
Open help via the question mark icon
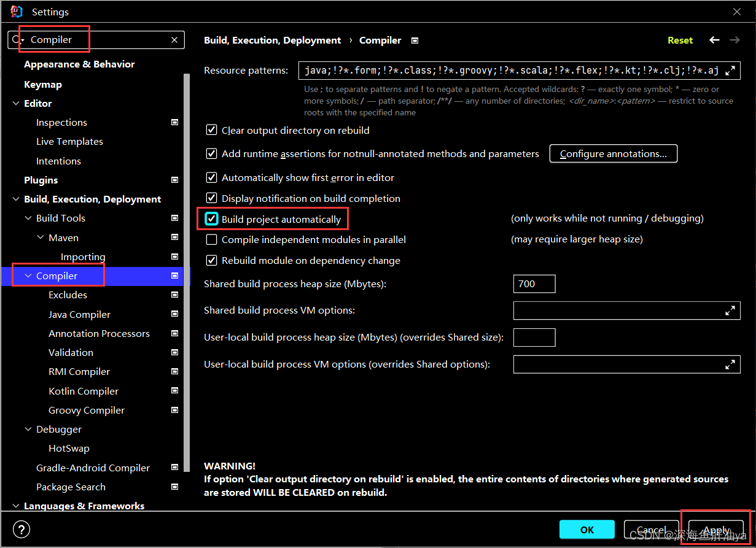(23, 529)
